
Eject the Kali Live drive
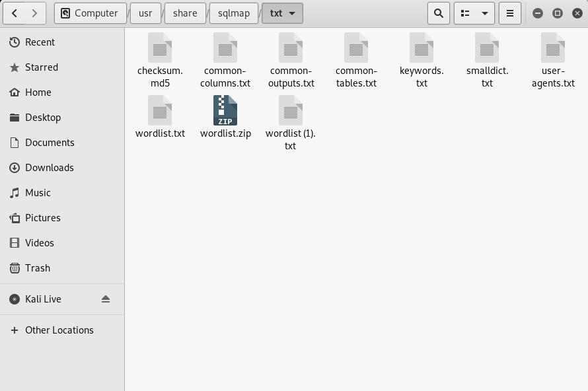(x=107, y=299)
